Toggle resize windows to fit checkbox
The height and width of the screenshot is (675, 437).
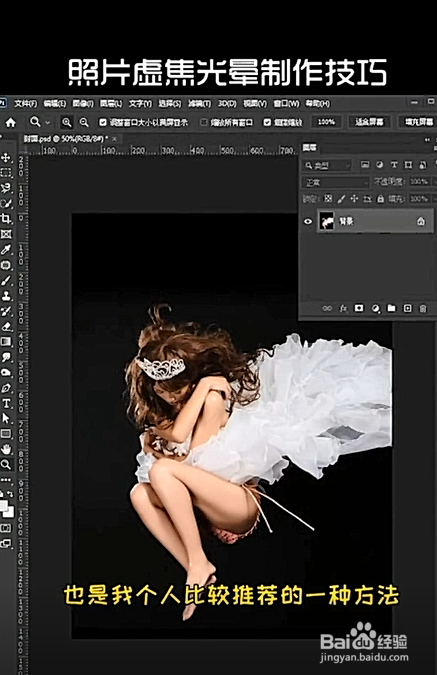click(103, 123)
